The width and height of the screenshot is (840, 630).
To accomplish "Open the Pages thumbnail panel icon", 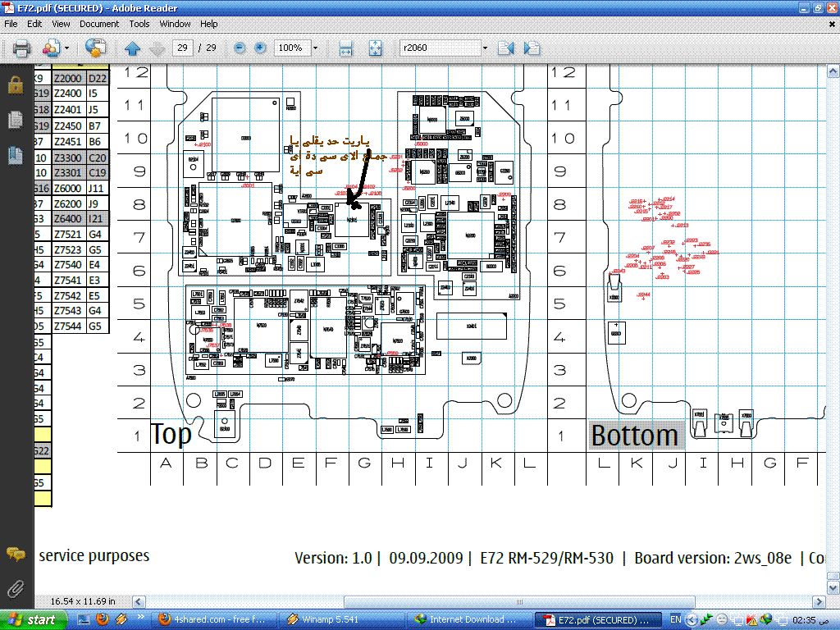I will (x=16, y=120).
